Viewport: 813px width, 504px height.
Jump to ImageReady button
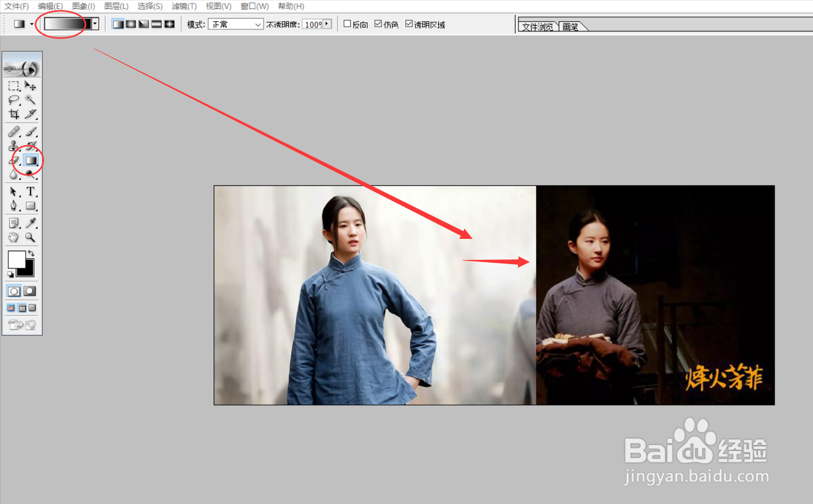[x=22, y=324]
